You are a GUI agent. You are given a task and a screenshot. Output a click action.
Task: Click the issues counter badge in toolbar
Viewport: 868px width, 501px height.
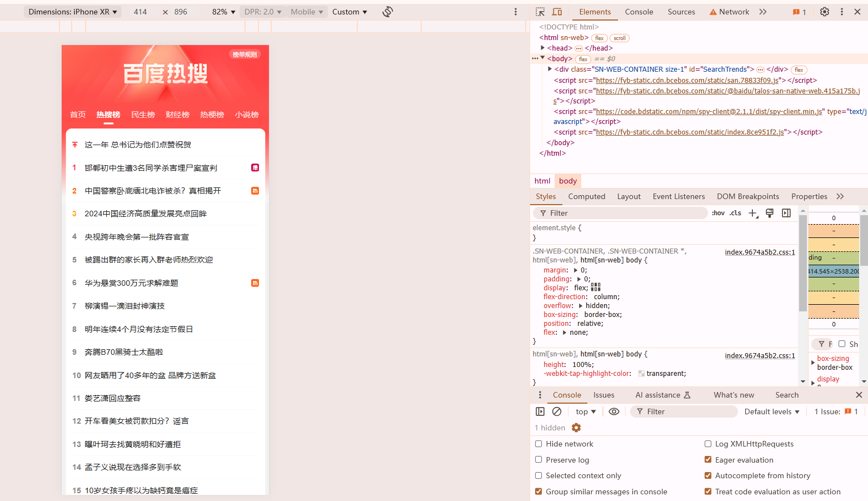(799, 12)
